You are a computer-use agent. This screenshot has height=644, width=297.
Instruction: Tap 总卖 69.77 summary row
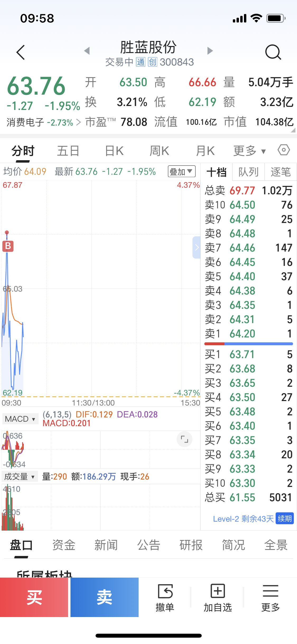click(x=249, y=190)
